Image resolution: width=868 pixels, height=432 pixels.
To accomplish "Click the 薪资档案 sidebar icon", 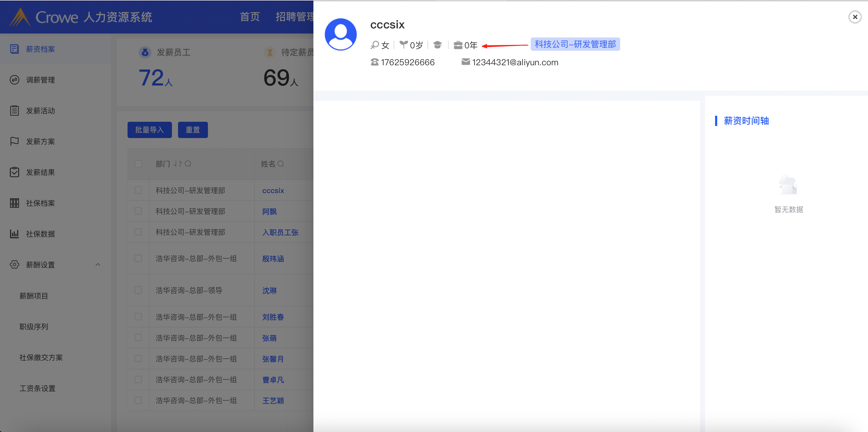I will click(14, 49).
